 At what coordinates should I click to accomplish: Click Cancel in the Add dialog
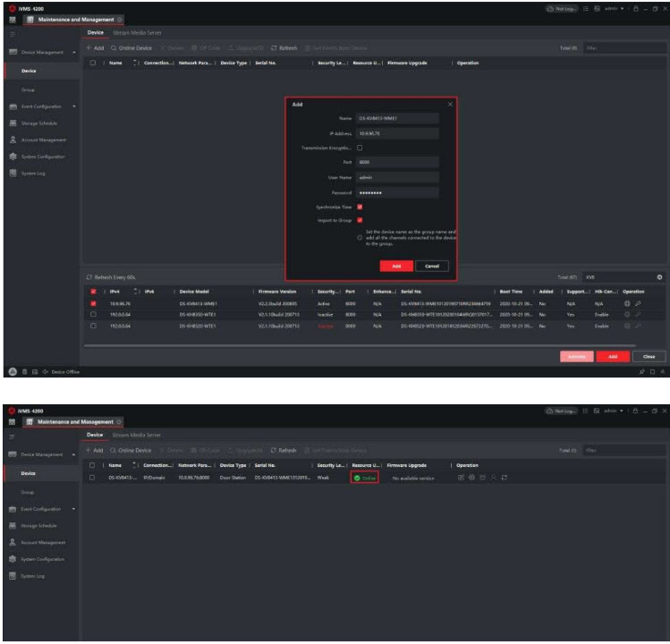point(432,266)
